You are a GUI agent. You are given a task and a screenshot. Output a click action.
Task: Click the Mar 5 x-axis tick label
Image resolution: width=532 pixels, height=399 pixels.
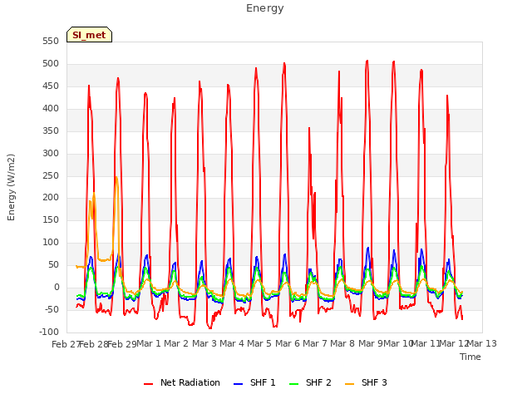pos(259,343)
